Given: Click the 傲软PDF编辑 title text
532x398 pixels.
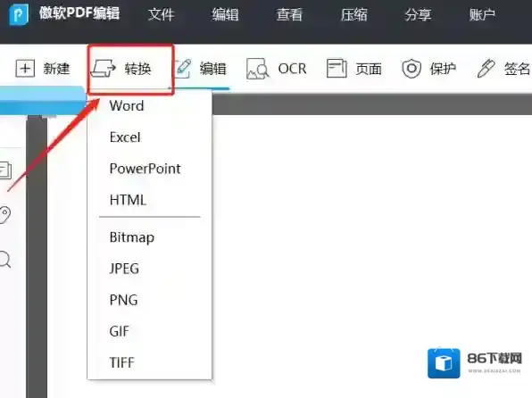Looking at the screenshot, I should [x=79, y=13].
